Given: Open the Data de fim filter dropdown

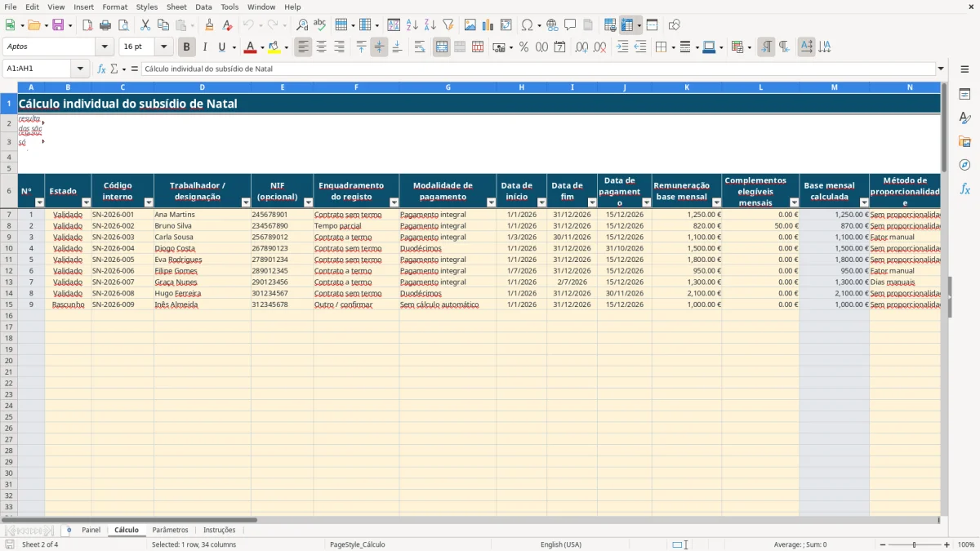Looking at the screenshot, I should click(x=591, y=202).
